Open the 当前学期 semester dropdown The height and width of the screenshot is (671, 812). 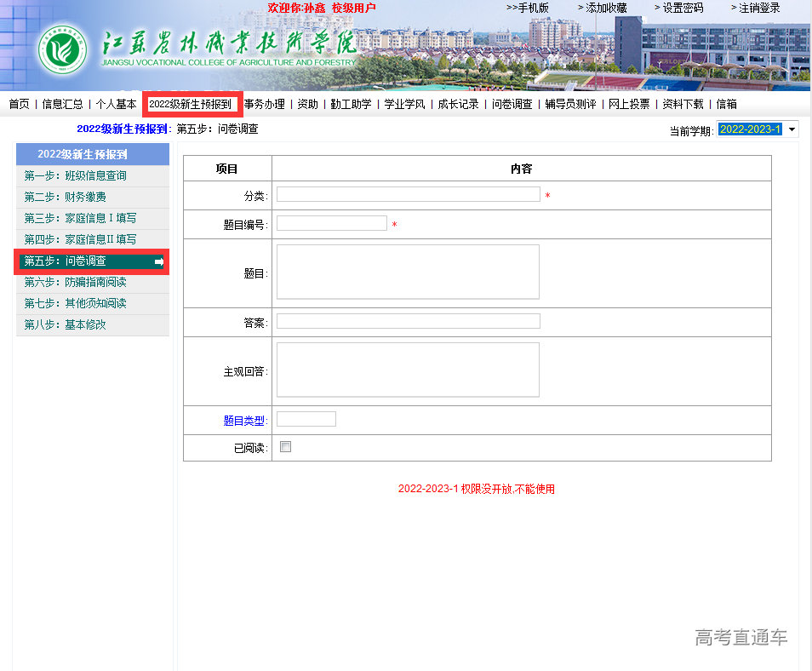[792, 129]
